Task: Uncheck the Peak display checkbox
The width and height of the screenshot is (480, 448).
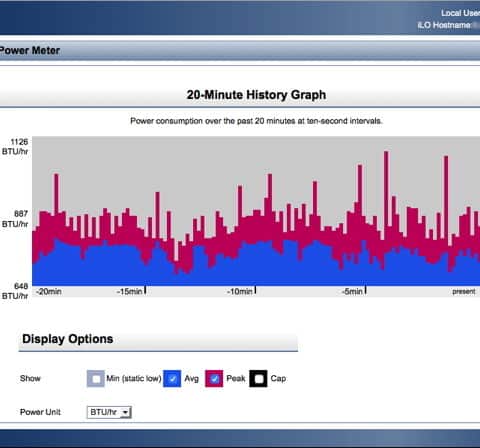Action: pos(214,379)
